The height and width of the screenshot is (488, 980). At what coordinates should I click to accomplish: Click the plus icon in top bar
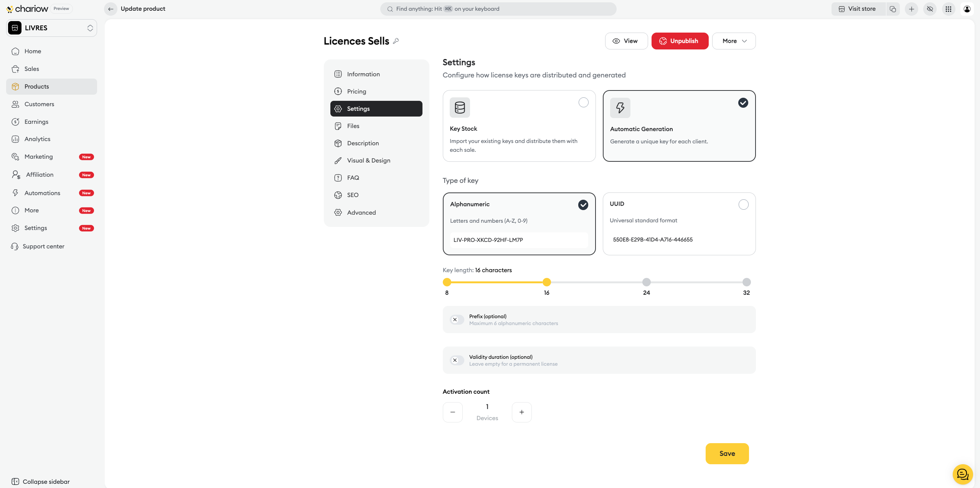click(911, 9)
